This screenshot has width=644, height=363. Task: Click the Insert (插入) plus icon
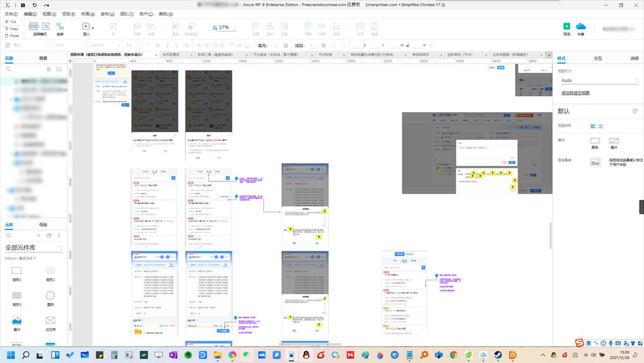[x=86, y=26]
